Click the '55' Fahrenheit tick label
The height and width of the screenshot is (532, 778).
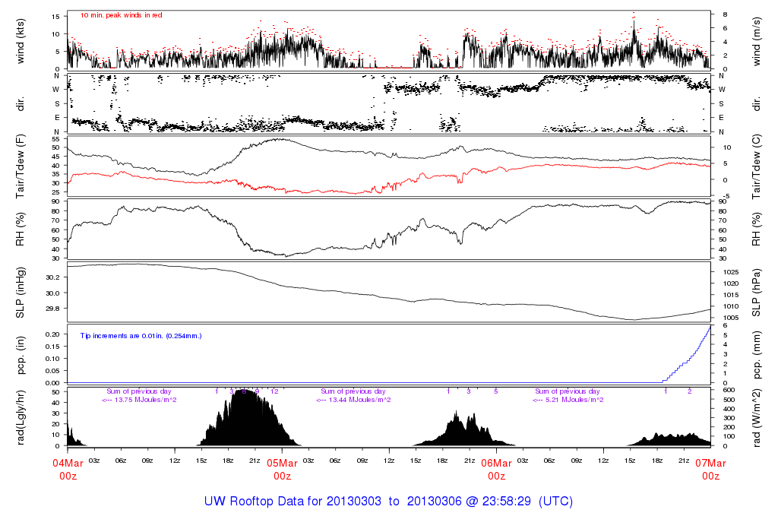click(x=55, y=139)
